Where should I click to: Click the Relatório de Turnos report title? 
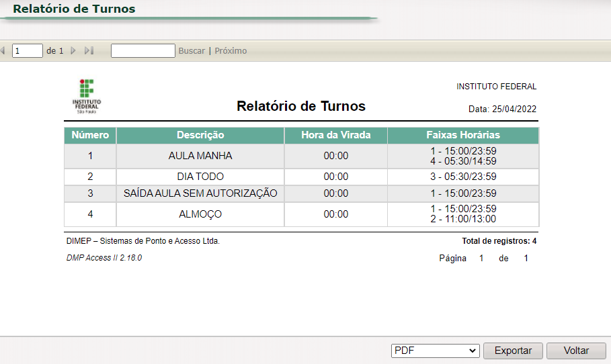(x=301, y=106)
